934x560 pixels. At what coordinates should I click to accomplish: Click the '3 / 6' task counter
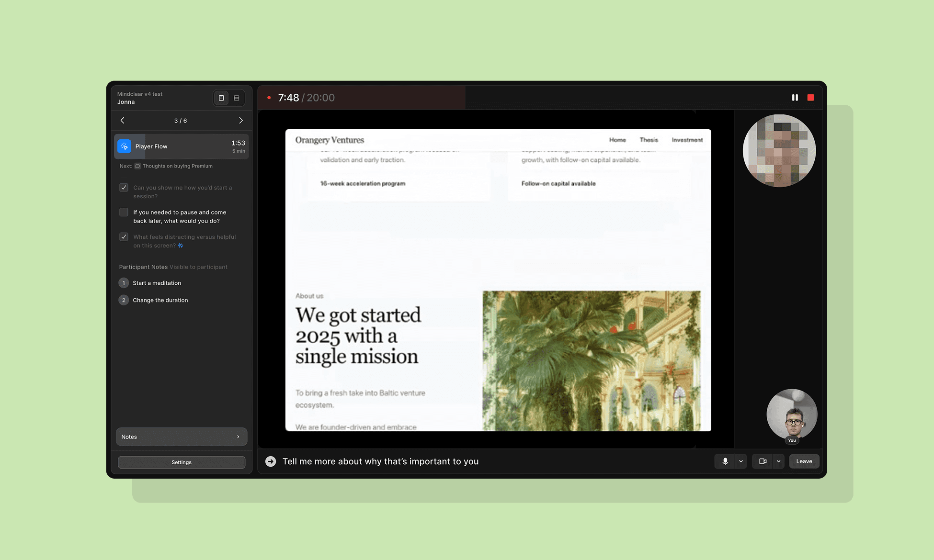[181, 121]
